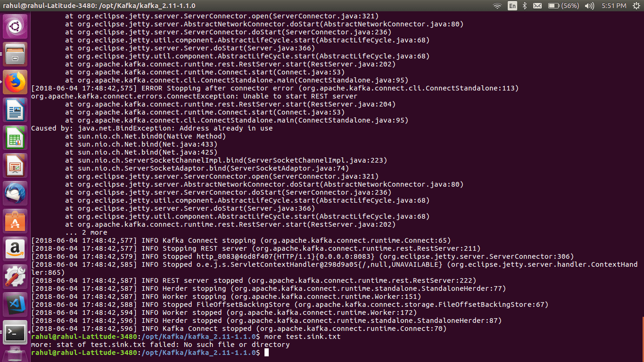Open System Settings from the dock

(x=15, y=275)
